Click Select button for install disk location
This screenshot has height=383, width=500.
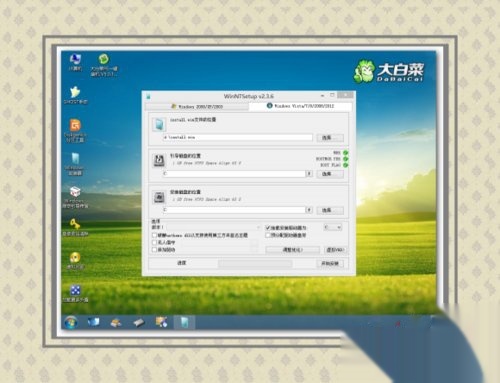(330, 210)
